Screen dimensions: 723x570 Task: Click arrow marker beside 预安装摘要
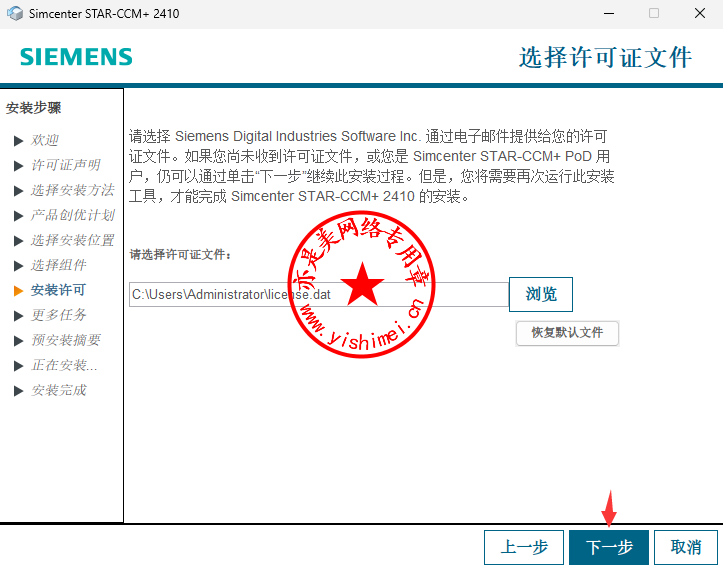tap(18, 341)
